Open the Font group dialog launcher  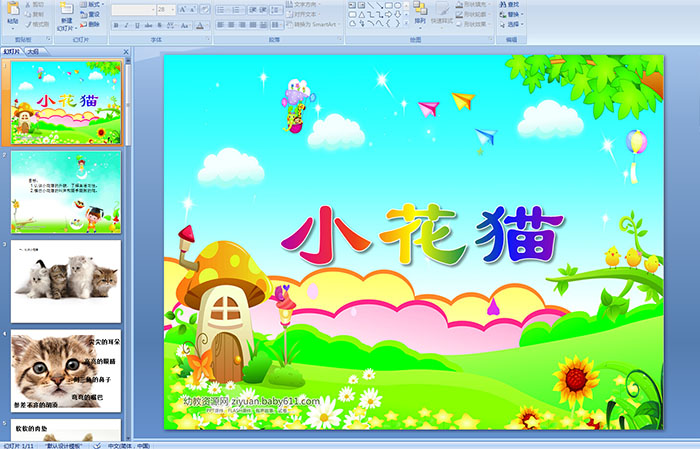pyautogui.click(x=208, y=40)
